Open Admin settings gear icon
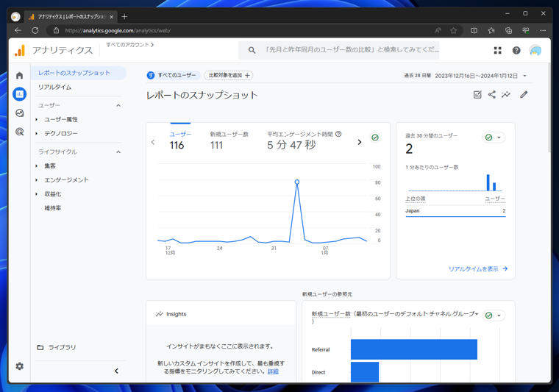Screen dimensions: 559x392 (x=20, y=366)
